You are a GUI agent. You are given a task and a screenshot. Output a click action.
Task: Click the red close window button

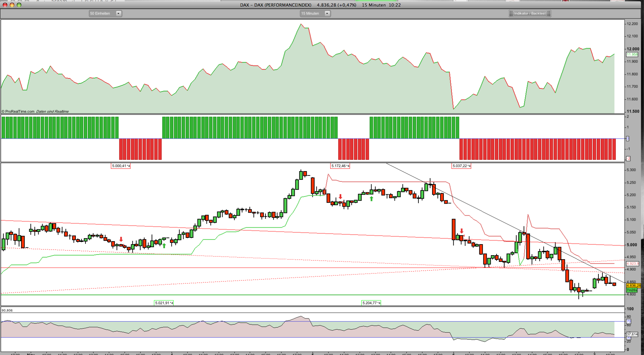click(5, 5)
